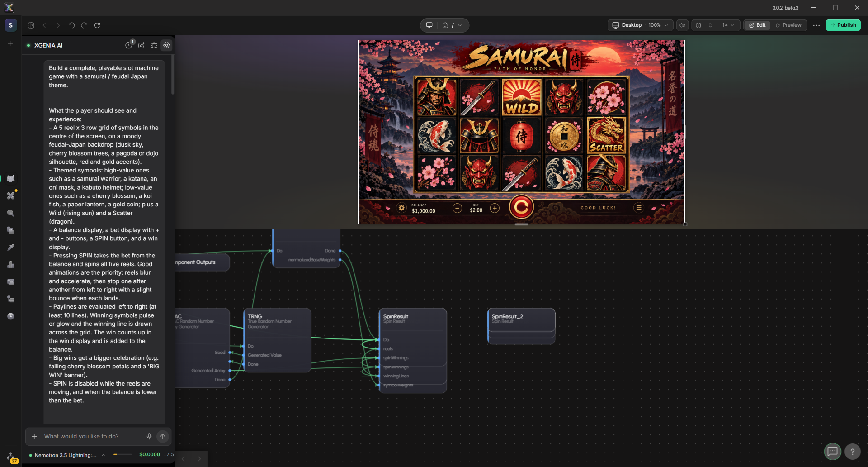Viewport: 868px width, 467px height.
Task: Toggle the side panel layout icon
Action: (31, 25)
